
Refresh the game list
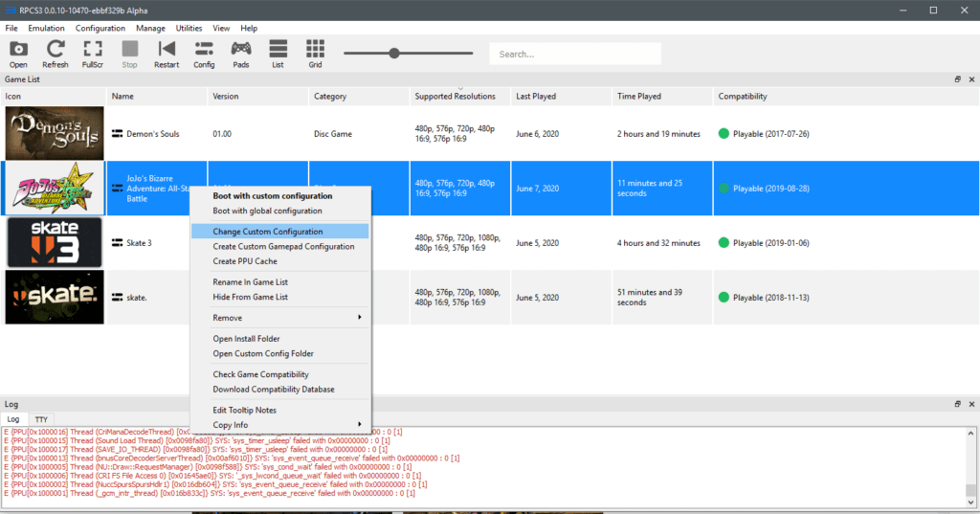click(55, 54)
